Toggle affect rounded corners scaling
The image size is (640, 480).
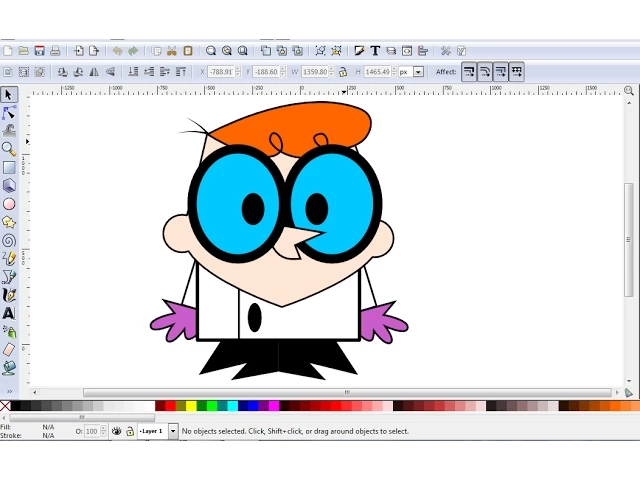point(484,72)
